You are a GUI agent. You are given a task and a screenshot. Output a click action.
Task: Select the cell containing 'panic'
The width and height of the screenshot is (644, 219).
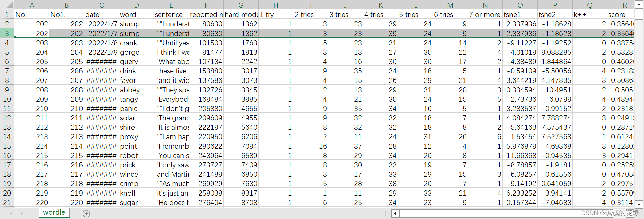(x=137, y=108)
